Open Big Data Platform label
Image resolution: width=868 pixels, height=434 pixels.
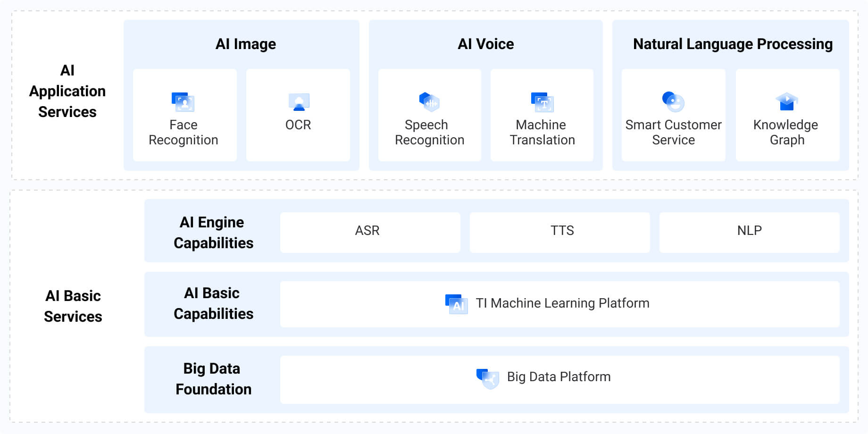coord(559,377)
